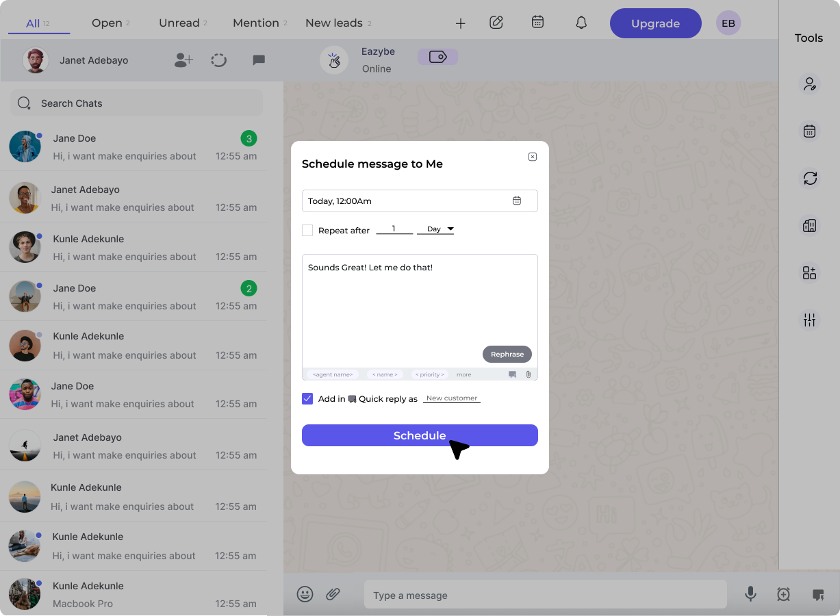Open the compose message pencil icon

click(496, 23)
